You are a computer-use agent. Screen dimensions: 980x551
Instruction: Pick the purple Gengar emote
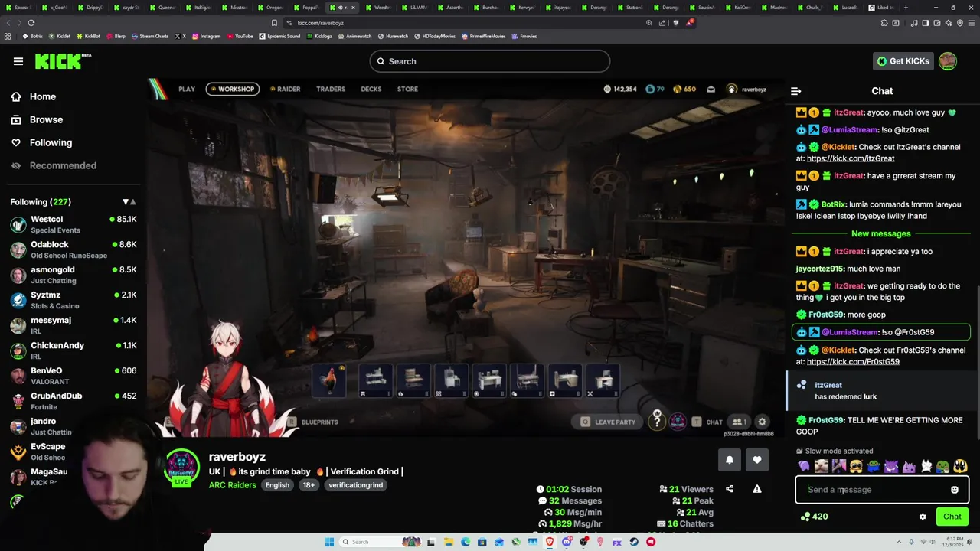click(891, 466)
